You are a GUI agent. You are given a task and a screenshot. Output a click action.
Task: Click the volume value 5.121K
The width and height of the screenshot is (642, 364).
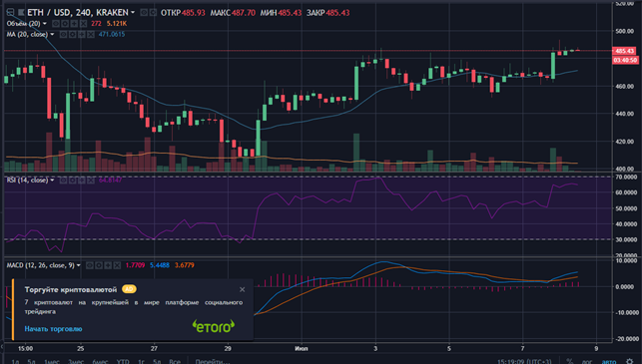point(117,24)
